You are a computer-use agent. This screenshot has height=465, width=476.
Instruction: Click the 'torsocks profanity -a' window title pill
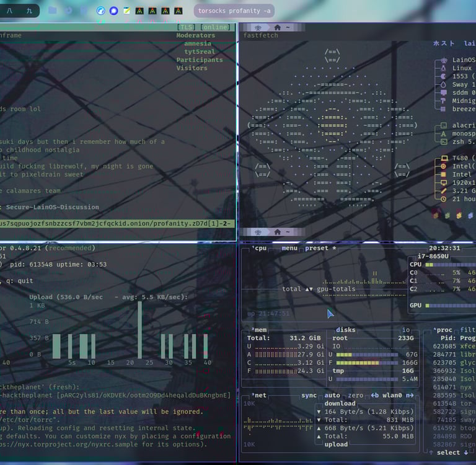click(234, 11)
